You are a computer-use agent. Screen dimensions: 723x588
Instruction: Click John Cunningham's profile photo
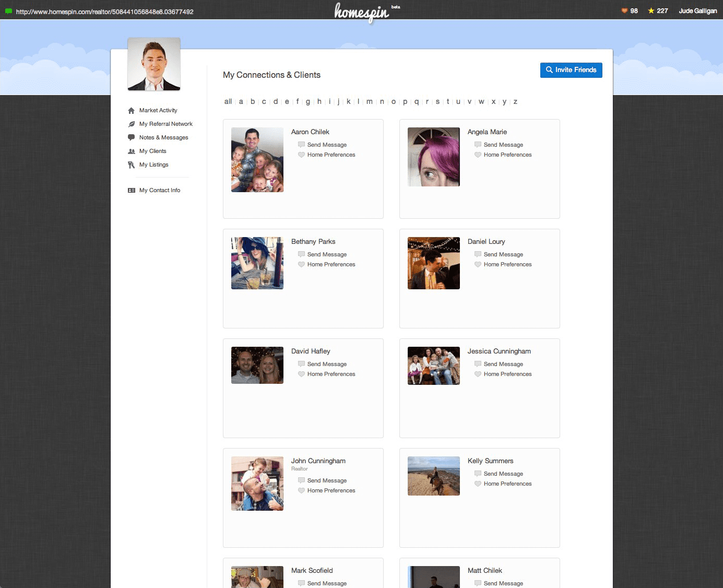point(257,484)
